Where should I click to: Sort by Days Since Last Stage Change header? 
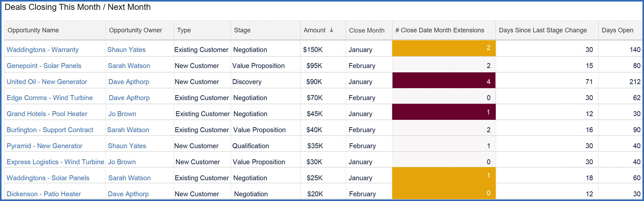click(542, 30)
